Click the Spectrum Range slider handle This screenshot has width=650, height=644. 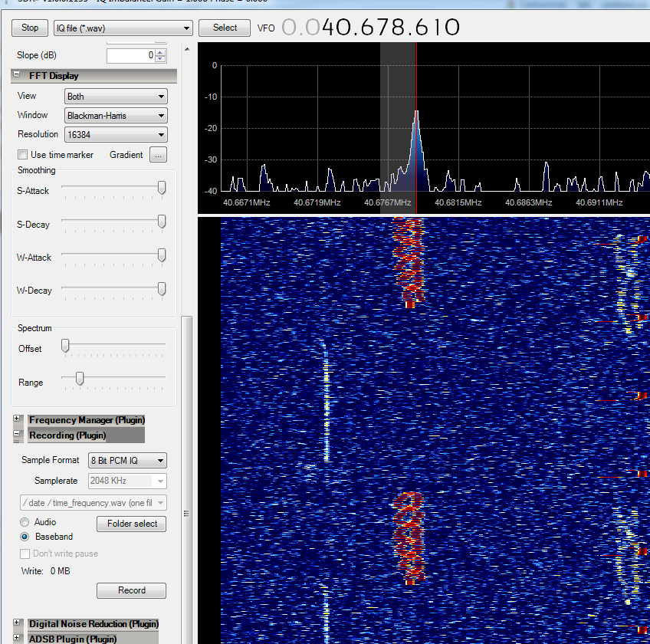click(80, 378)
